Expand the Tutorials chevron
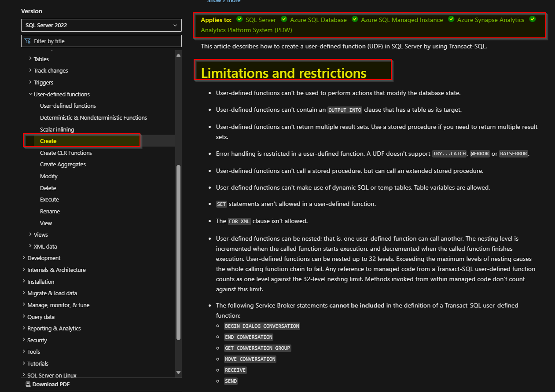Viewport: 555px width, 392px height. point(24,363)
